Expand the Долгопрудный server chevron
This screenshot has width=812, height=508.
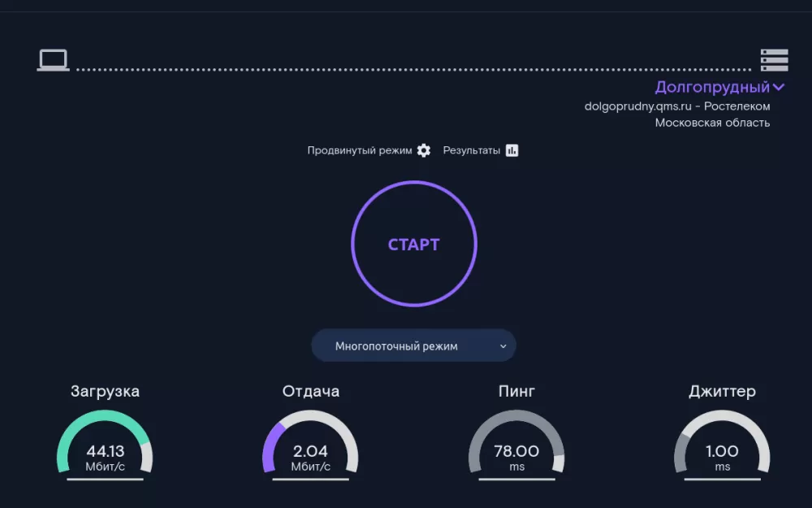[x=779, y=87]
